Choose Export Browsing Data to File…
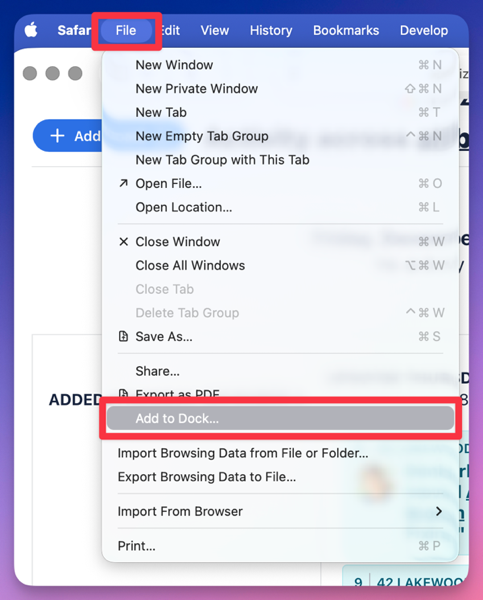The width and height of the screenshot is (483, 600). coord(280,477)
